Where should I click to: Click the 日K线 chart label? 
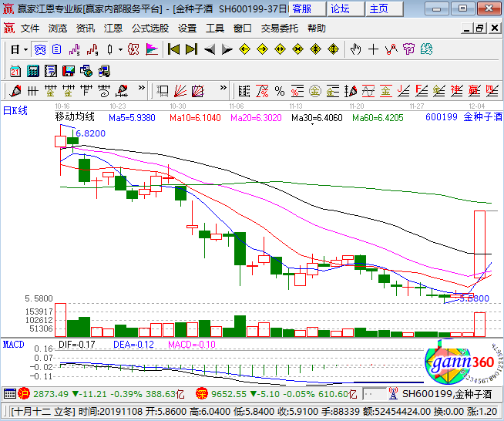(x=15, y=110)
